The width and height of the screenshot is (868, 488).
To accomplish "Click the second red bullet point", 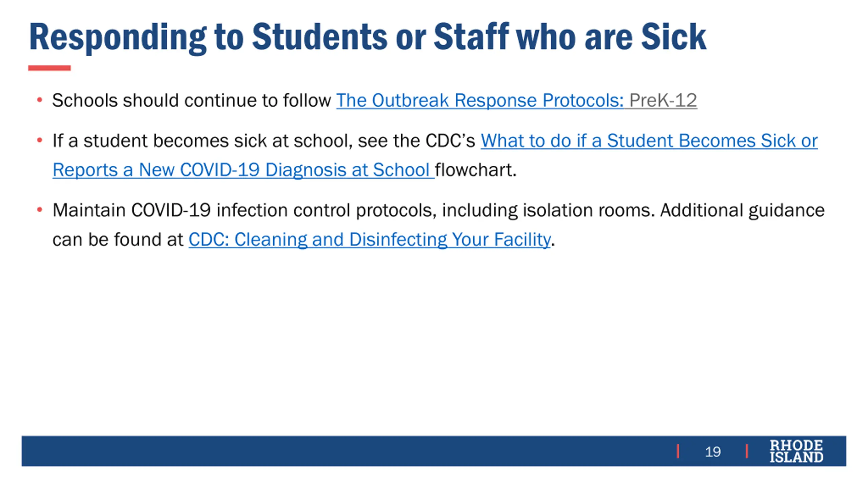I will point(40,140).
